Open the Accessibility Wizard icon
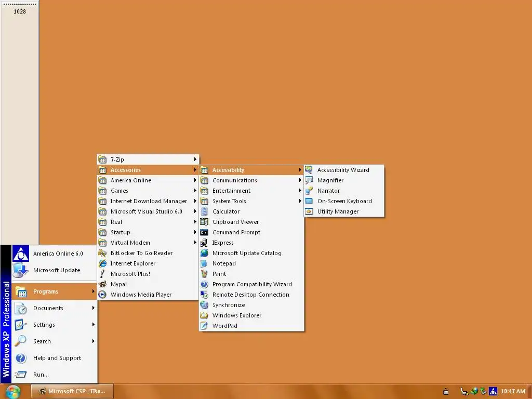The image size is (532, 399). pyautogui.click(x=309, y=170)
